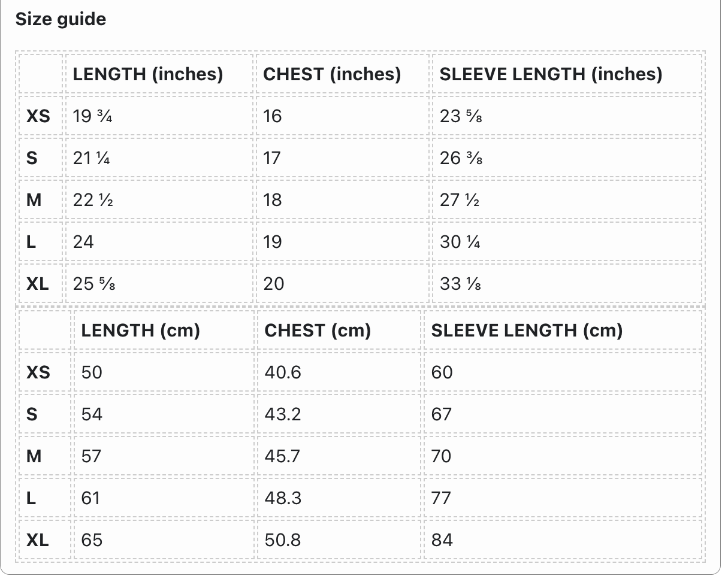Image resolution: width=728 pixels, height=579 pixels.
Task: Click the "LENGTH (inches)" column header
Action: [147, 74]
